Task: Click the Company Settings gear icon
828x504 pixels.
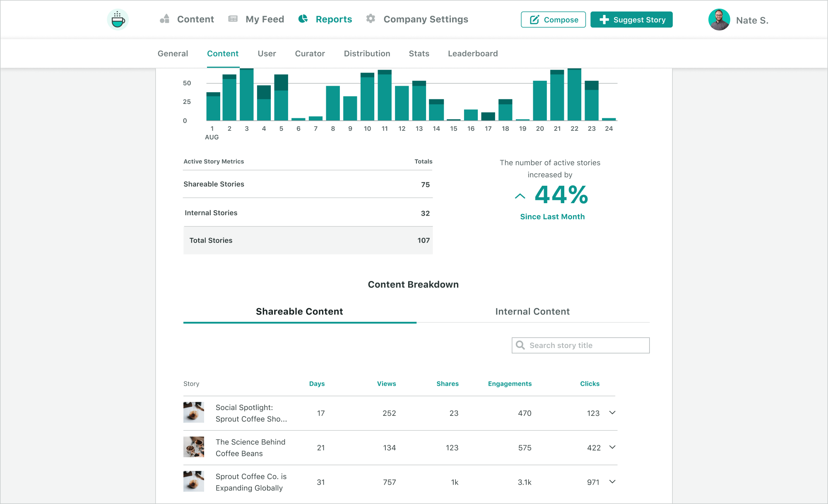Action: coord(370,19)
